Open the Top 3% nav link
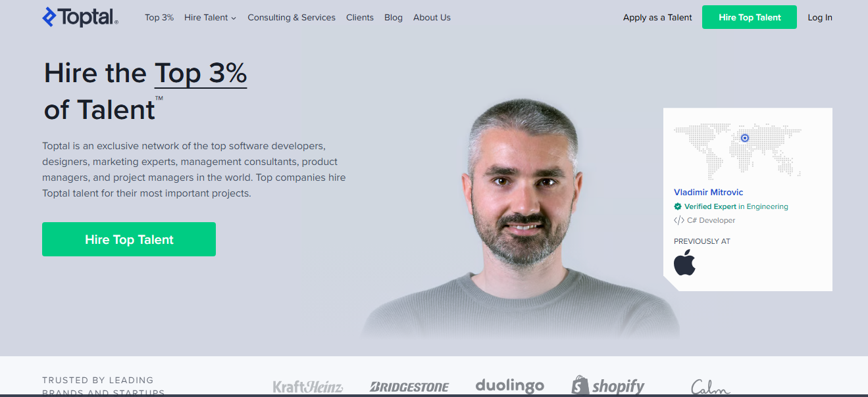Viewport: 868px width, 397px height. coord(159,18)
